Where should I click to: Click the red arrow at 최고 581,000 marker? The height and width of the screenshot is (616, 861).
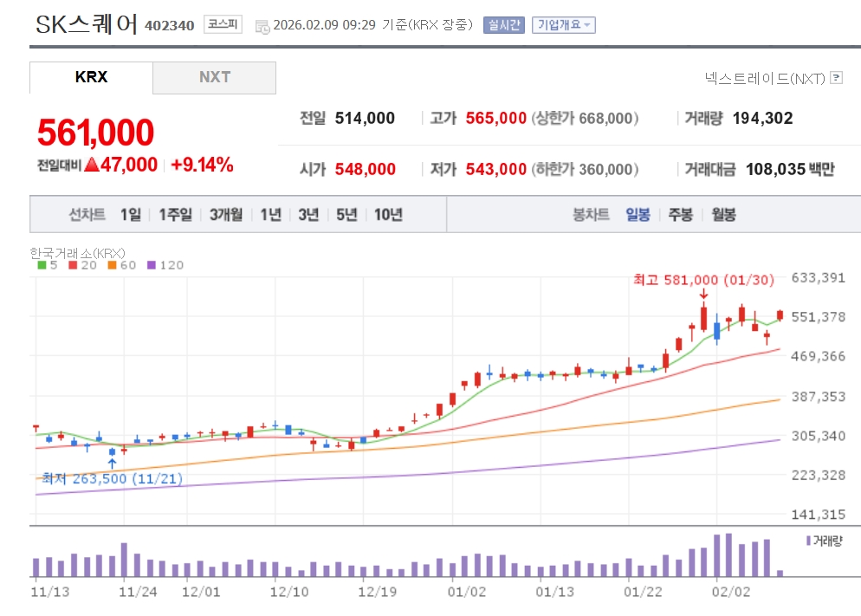point(703,295)
